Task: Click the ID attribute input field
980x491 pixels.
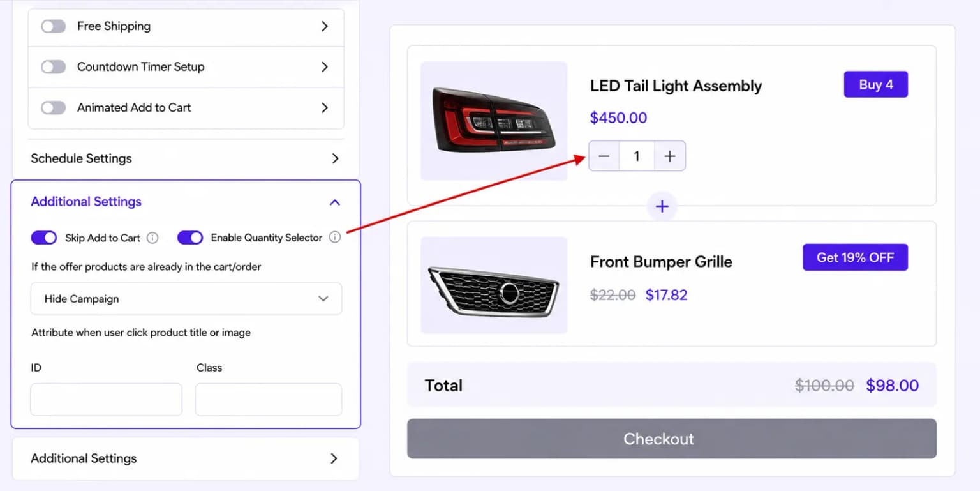Action: tap(107, 400)
